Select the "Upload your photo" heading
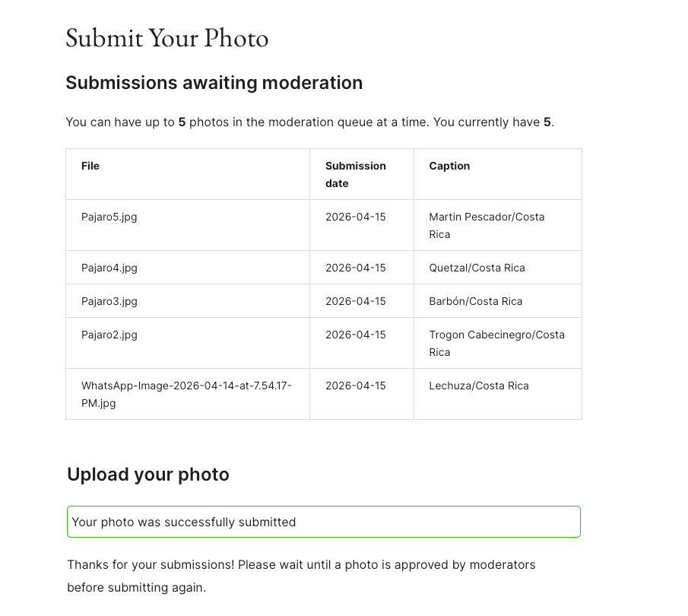 [x=148, y=475]
